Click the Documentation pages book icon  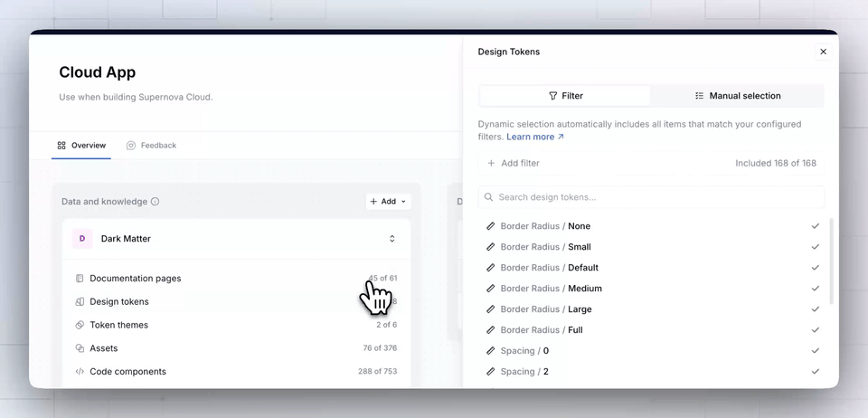tap(80, 279)
